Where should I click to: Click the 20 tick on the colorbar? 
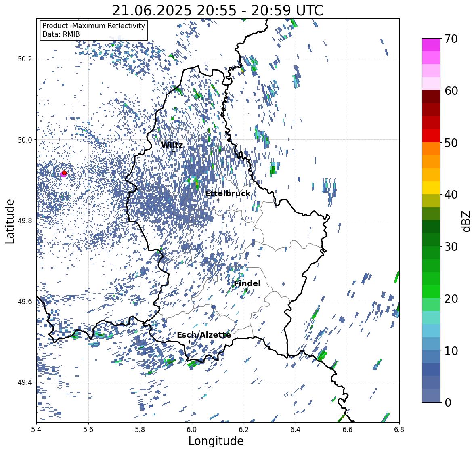451,298
